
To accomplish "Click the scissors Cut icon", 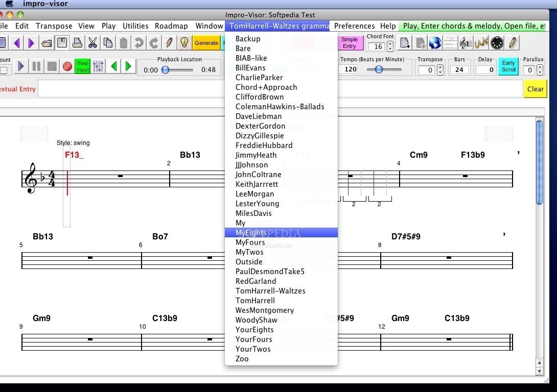I will coord(92,43).
